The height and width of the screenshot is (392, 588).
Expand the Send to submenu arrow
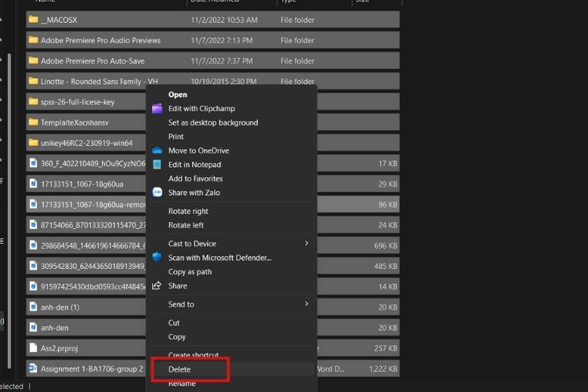pyautogui.click(x=307, y=304)
